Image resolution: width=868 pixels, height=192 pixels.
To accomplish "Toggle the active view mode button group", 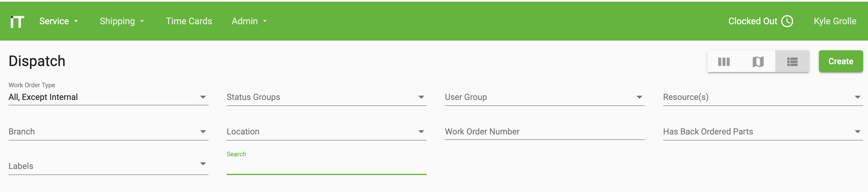I will click(793, 61).
